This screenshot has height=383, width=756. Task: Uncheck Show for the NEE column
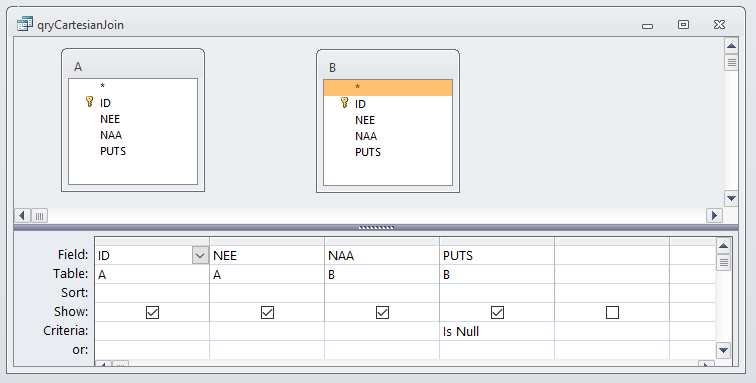coord(267,313)
